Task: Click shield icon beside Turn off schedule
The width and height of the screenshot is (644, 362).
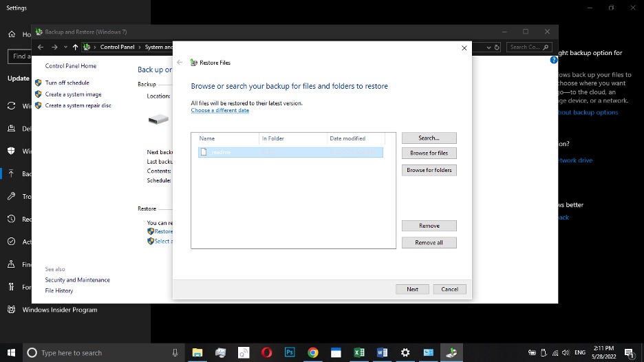Action: [39, 83]
